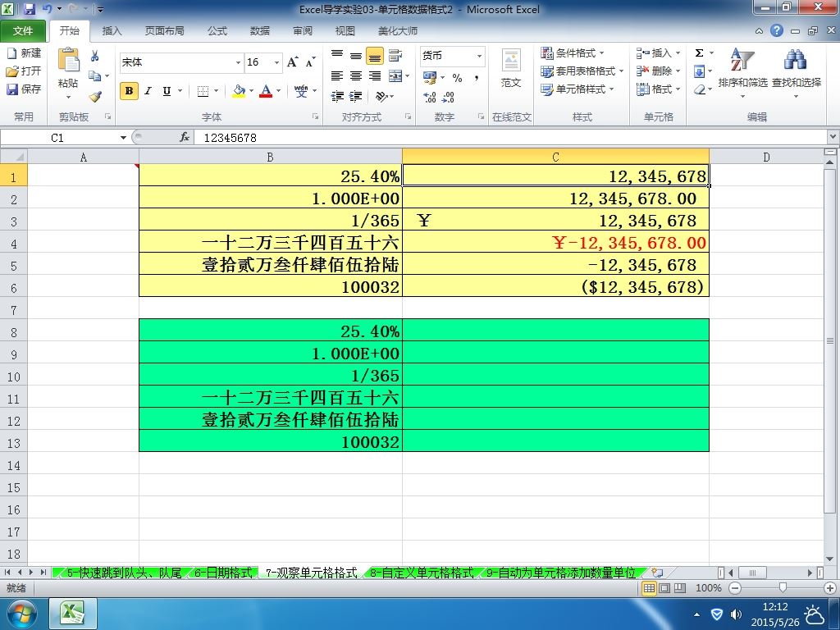Toggle Underline formatting
Screen dimensions: 840x630
167,91
